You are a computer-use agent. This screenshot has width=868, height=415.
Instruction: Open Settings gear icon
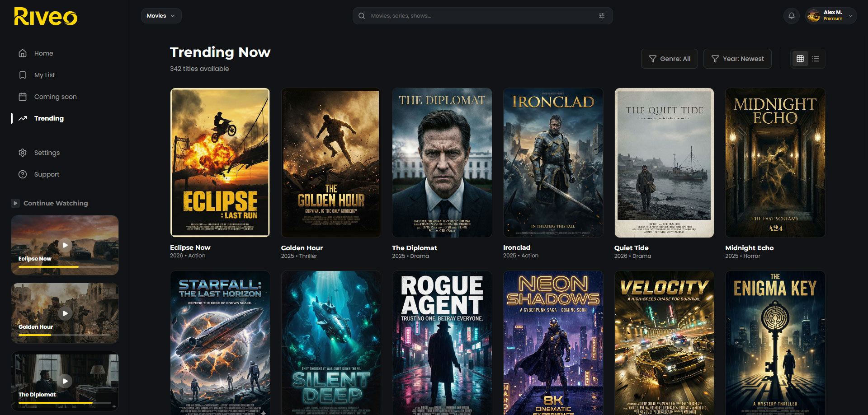pos(23,153)
